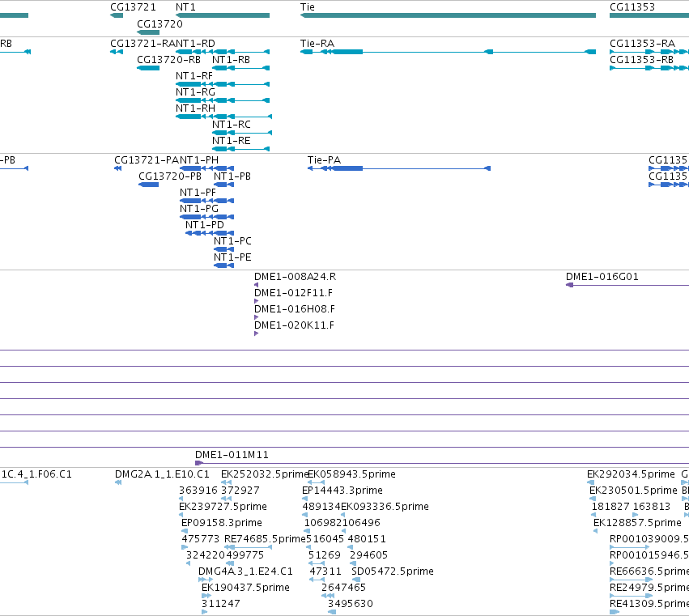
Task: Select the Tie gene bar
Action: 448,15
